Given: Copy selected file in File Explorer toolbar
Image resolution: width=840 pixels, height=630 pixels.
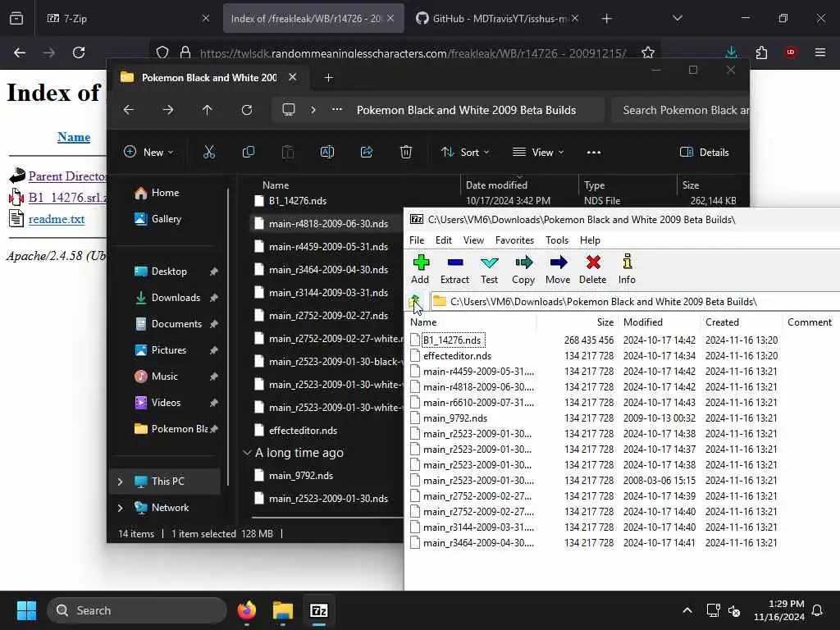Looking at the screenshot, I should [x=248, y=152].
